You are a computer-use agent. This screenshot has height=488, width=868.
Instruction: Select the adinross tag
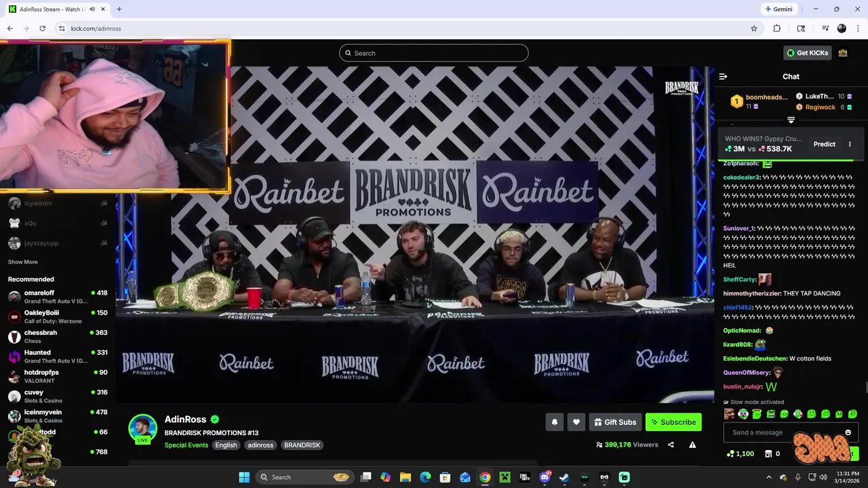point(260,445)
